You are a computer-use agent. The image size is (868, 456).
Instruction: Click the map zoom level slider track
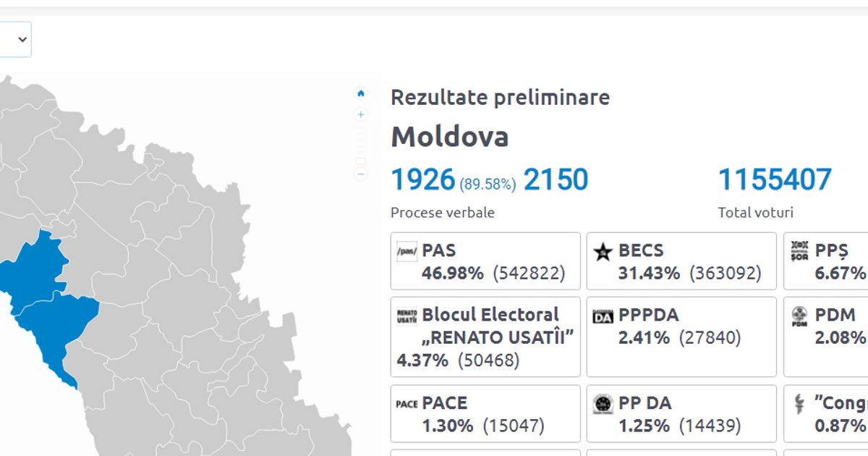[x=361, y=145]
